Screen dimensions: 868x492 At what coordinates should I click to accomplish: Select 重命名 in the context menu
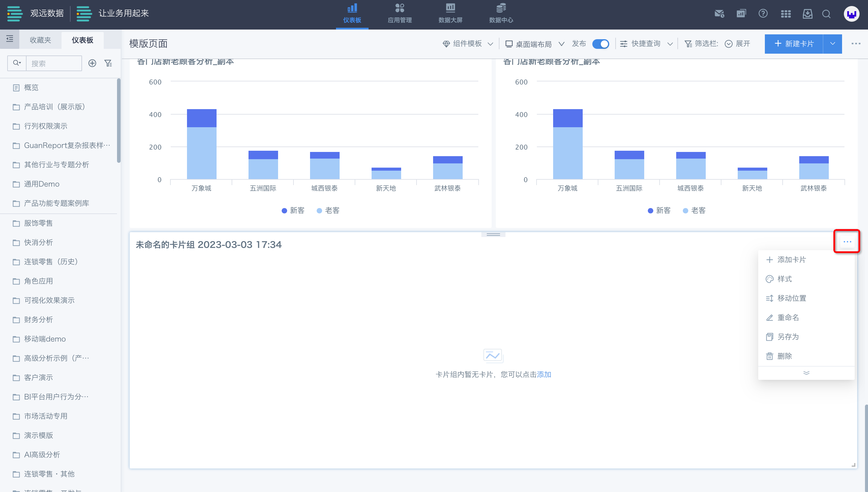[788, 318]
